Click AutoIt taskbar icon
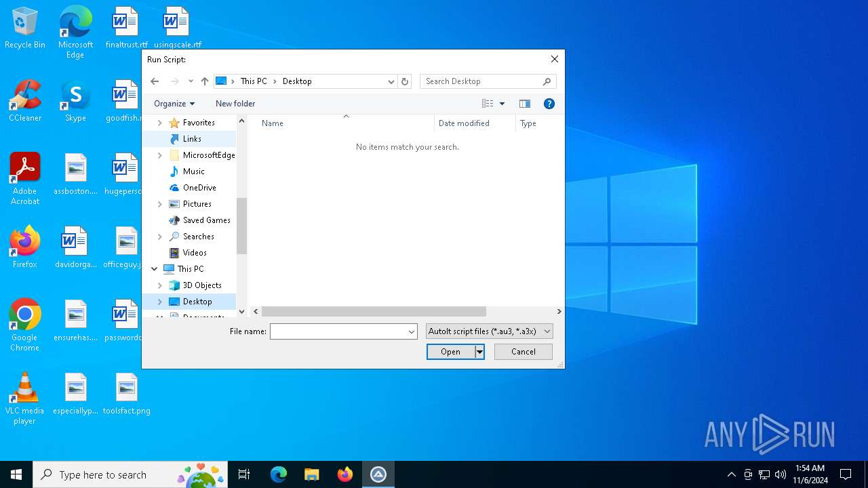 click(x=378, y=474)
